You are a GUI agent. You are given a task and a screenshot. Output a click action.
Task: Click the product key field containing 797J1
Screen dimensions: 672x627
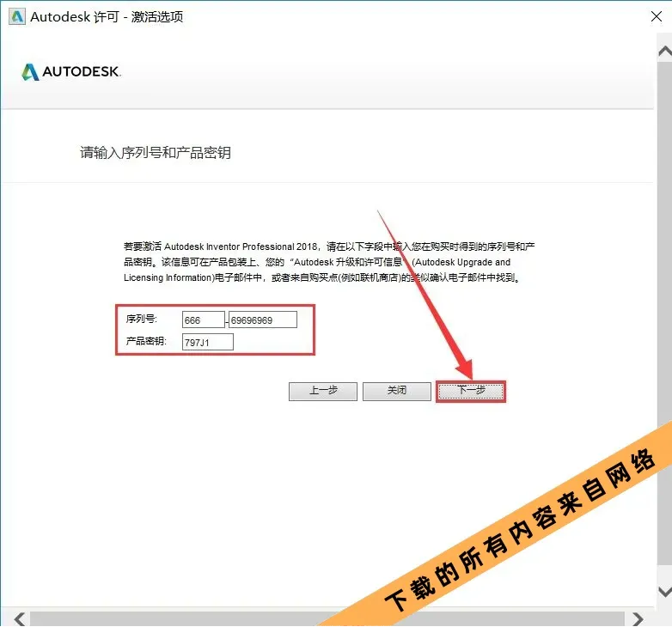pyautogui.click(x=208, y=342)
